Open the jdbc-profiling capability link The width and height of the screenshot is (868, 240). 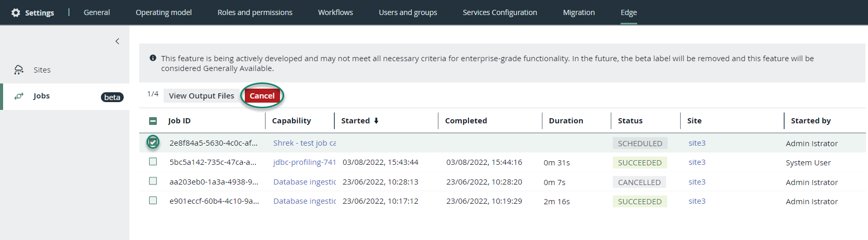click(304, 162)
